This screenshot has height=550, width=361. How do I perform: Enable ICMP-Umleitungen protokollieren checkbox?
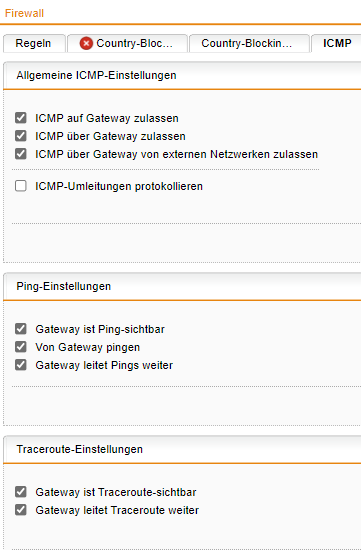(21, 186)
